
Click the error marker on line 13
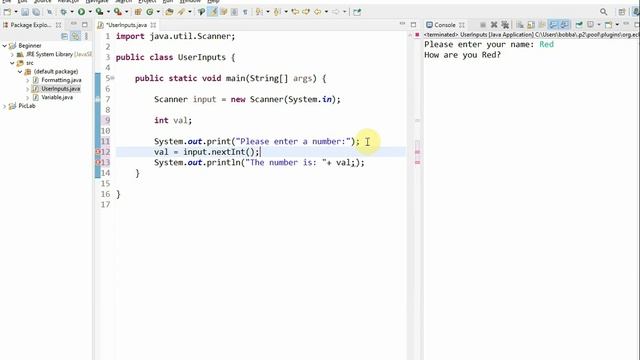pos(98,162)
